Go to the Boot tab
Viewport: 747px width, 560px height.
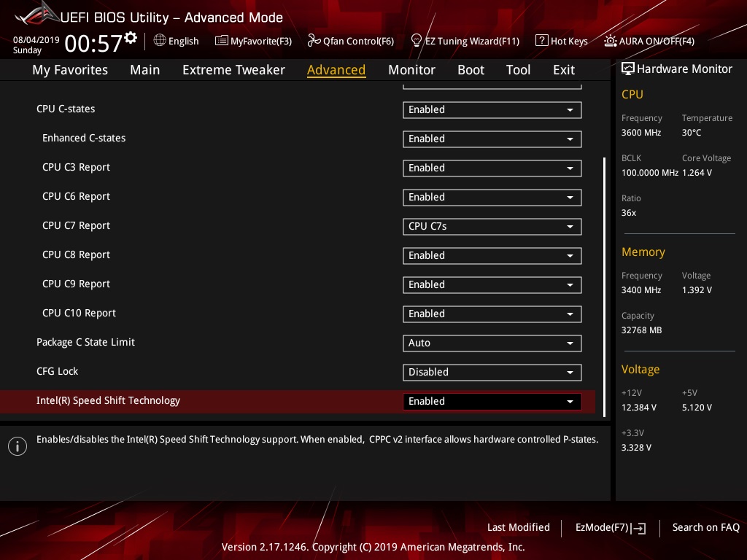coord(471,70)
